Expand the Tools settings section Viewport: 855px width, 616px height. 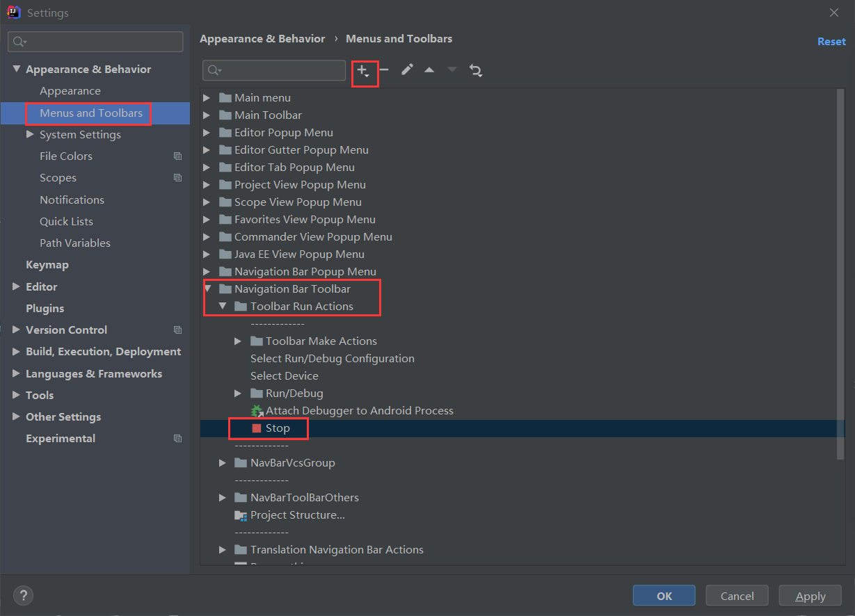point(17,395)
